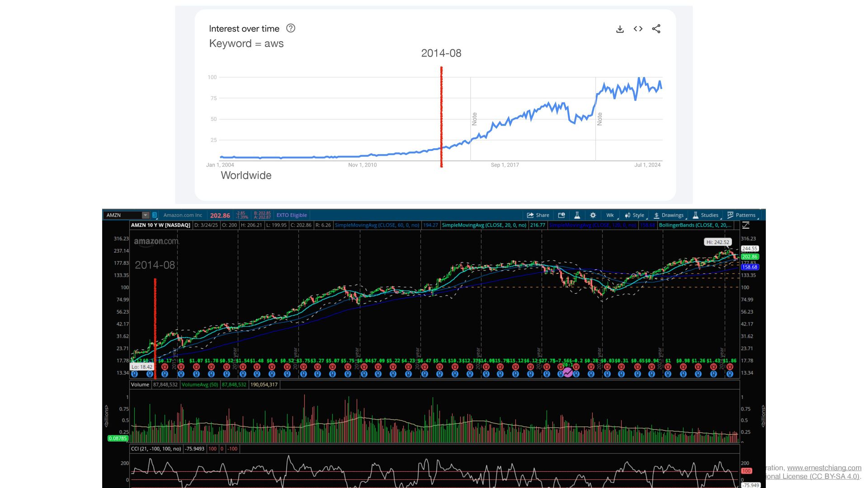Click the -75.949 CCI axis tag
This screenshot has width=868, height=488.
pos(751,485)
